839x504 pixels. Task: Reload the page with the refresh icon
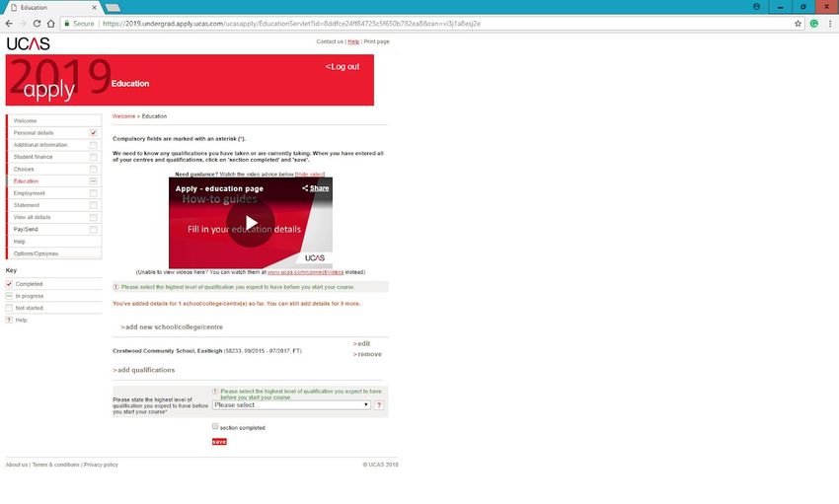[37, 24]
